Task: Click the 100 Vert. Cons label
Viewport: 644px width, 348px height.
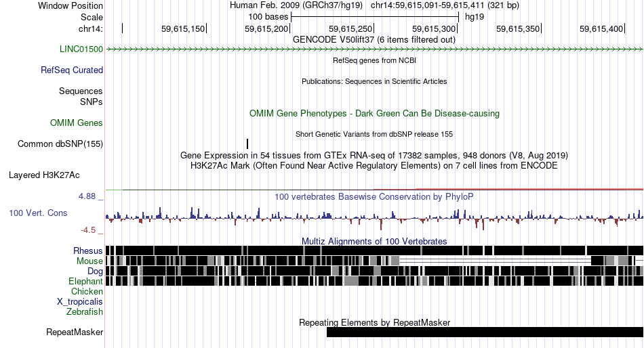Action: pyautogui.click(x=38, y=213)
